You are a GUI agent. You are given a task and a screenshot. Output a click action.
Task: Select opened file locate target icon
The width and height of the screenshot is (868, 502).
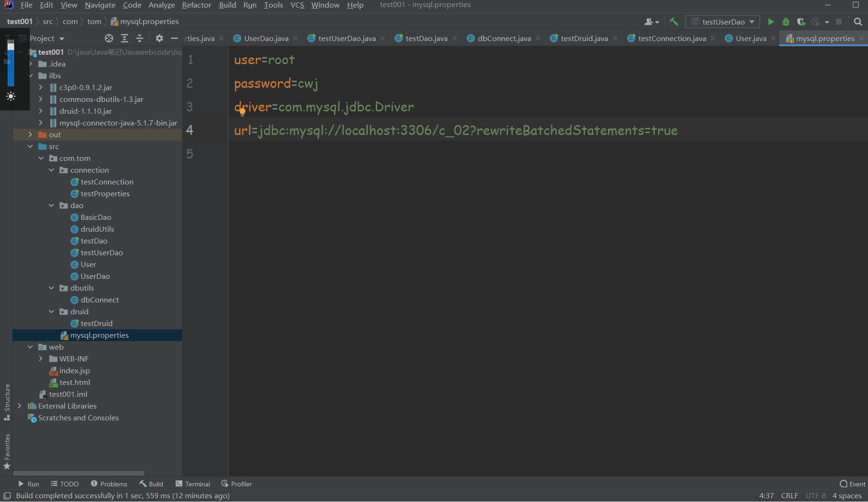click(109, 38)
